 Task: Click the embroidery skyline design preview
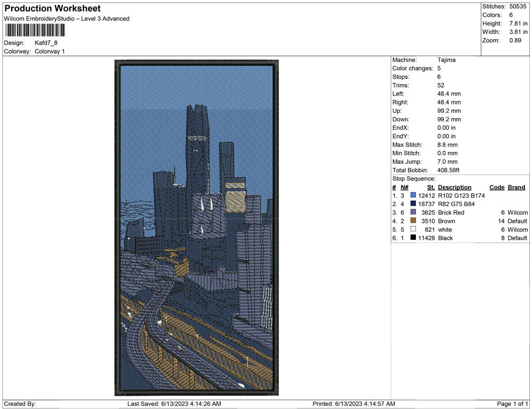(197, 228)
